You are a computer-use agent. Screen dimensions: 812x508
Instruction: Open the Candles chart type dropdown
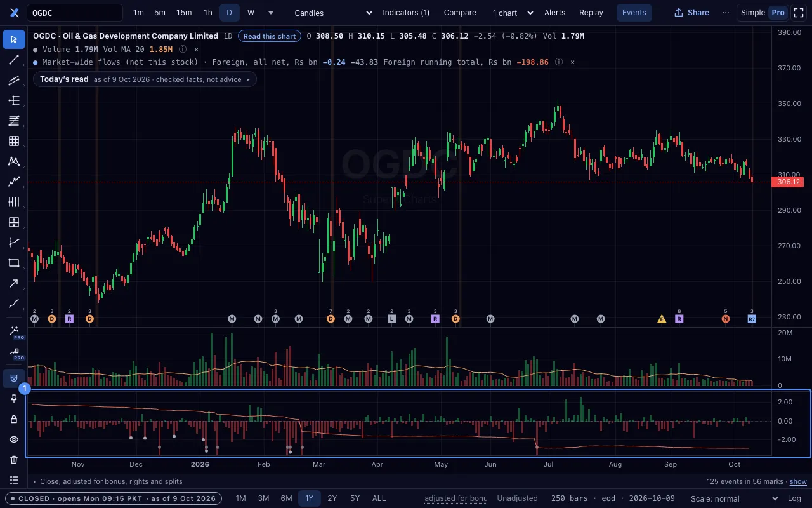point(333,13)
